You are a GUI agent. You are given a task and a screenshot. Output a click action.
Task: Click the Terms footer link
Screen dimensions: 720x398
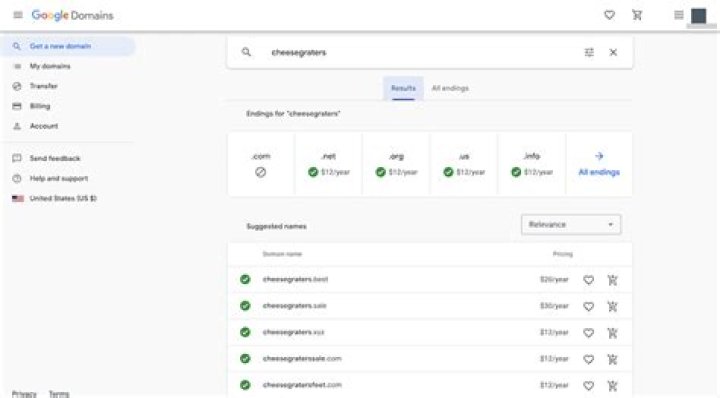[x=59, y=393]
